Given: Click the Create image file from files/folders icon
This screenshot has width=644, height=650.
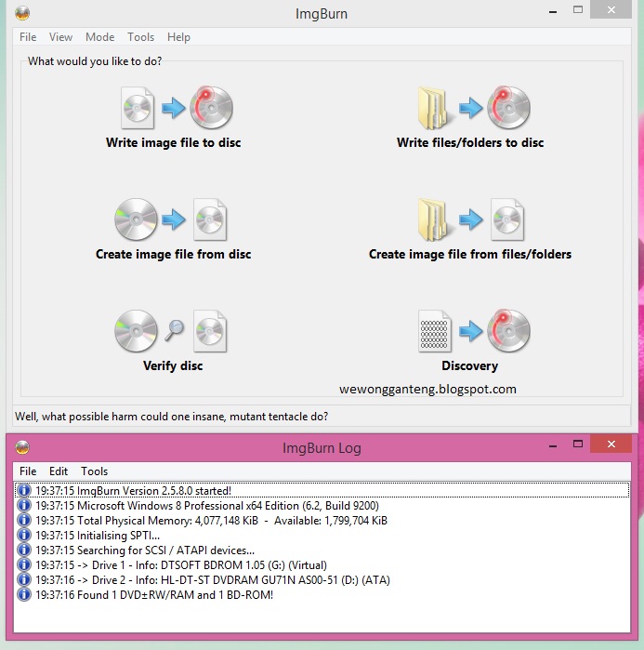Looking at the screenshot, I should 471,219.
